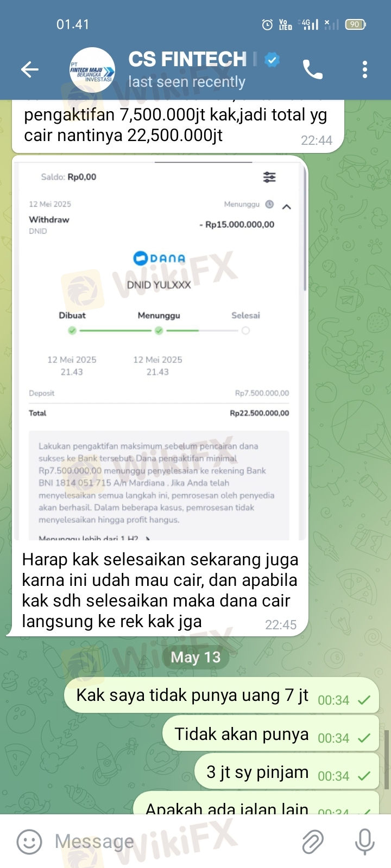Record voice message with microphone icon
Screen dimensions: 391x868
tap(364, 842)
